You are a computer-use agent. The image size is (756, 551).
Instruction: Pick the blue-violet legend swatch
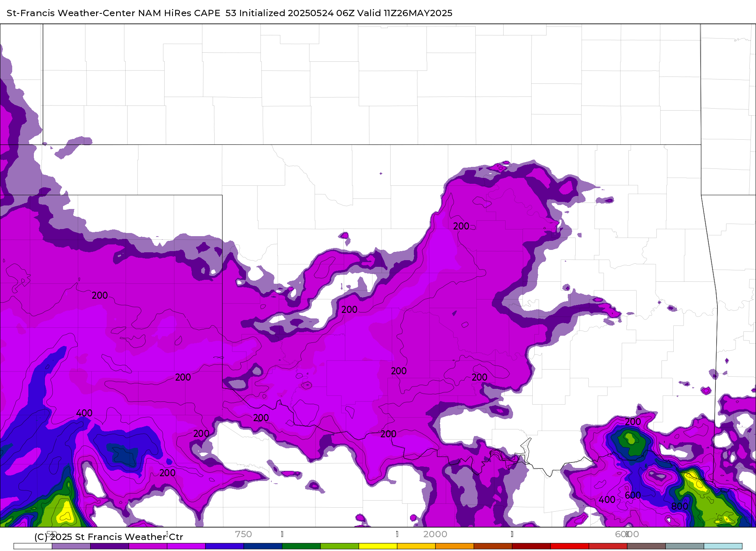pyautogui.click(x=224, y=546)
